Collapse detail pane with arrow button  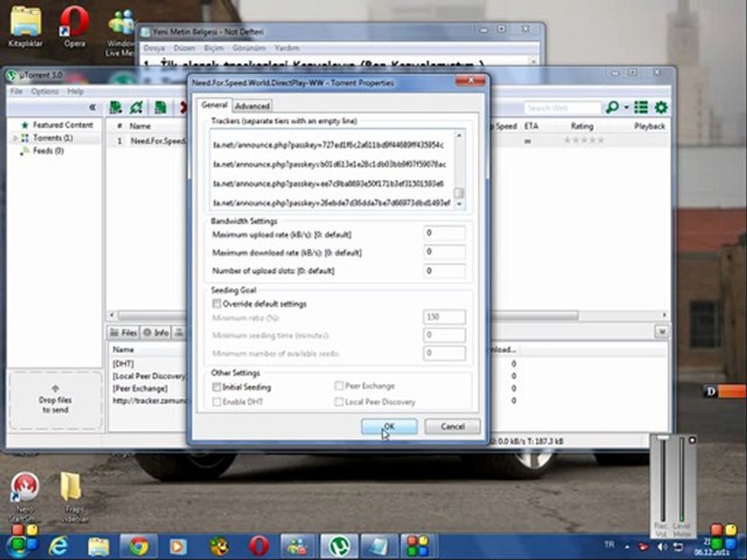tap(661, 332)
